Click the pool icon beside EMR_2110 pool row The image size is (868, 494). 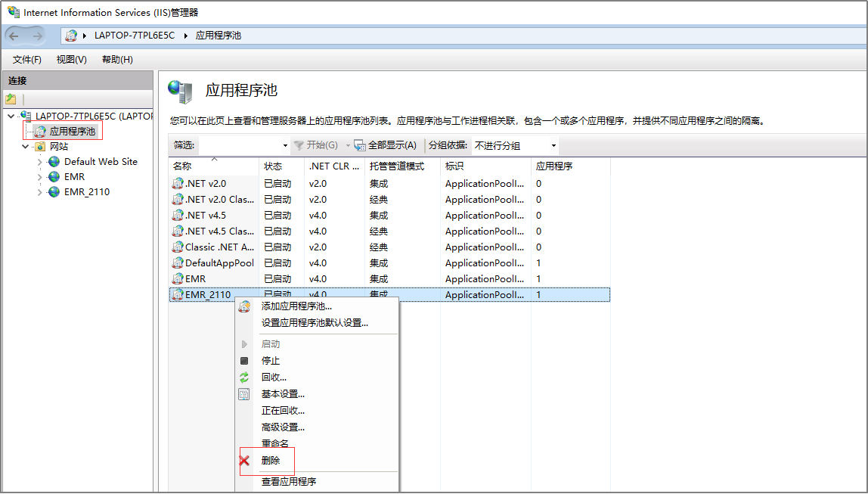(x=178, y=294)
